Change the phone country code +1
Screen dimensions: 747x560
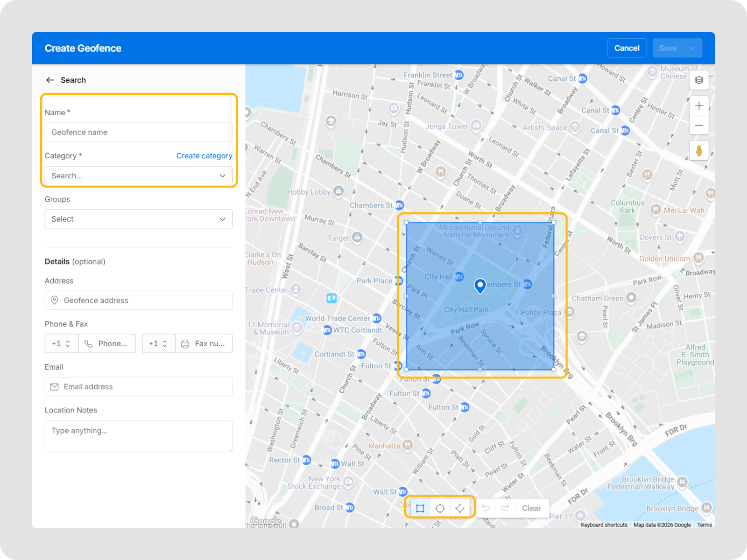(x=62, y=343)
